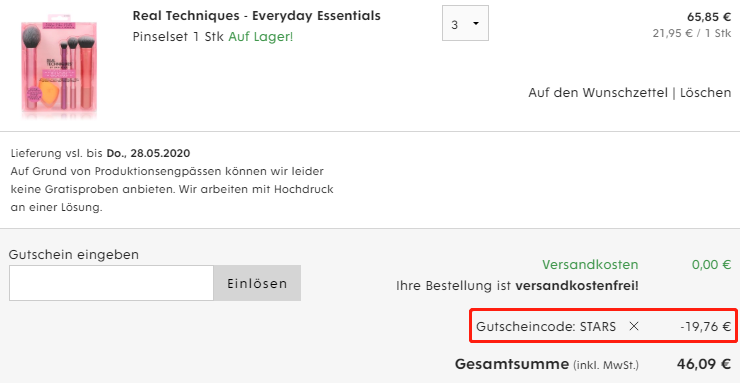Add item via Auf den Wunschzettel link
Image resolution: width=740 pixels, height=383 pixels.
point(598,92)
